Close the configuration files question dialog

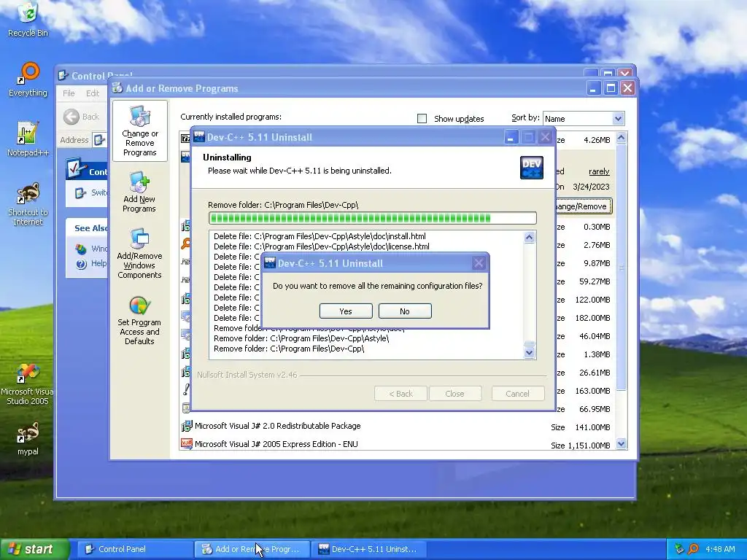(x=479, y=262)
